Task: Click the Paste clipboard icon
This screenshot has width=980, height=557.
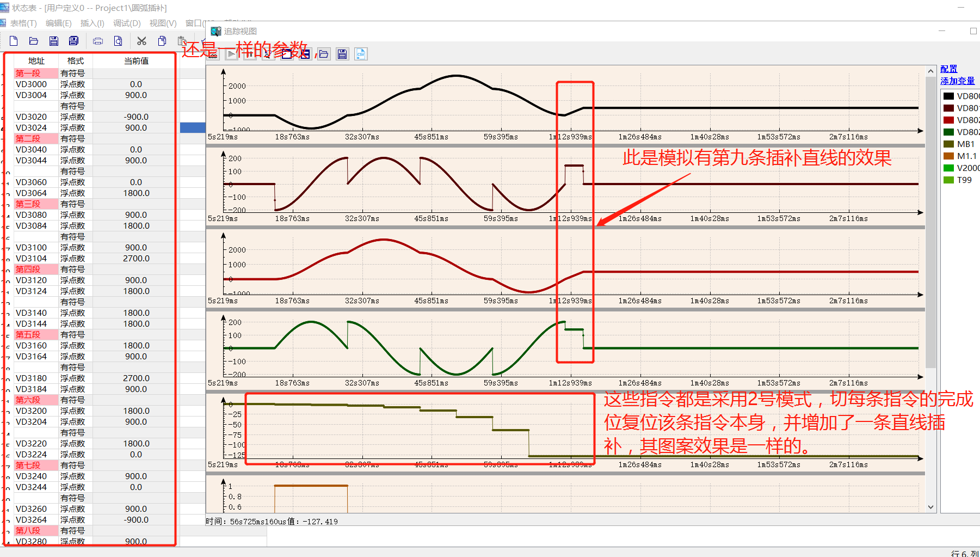Action: [x=182, y=41]
